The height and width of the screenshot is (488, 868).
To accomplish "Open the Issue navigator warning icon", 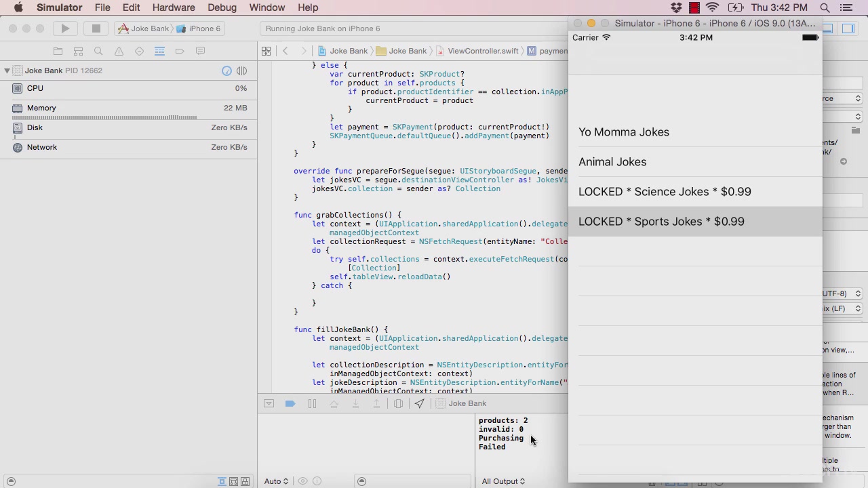I will pyautogui.click(x=119, y=51).
